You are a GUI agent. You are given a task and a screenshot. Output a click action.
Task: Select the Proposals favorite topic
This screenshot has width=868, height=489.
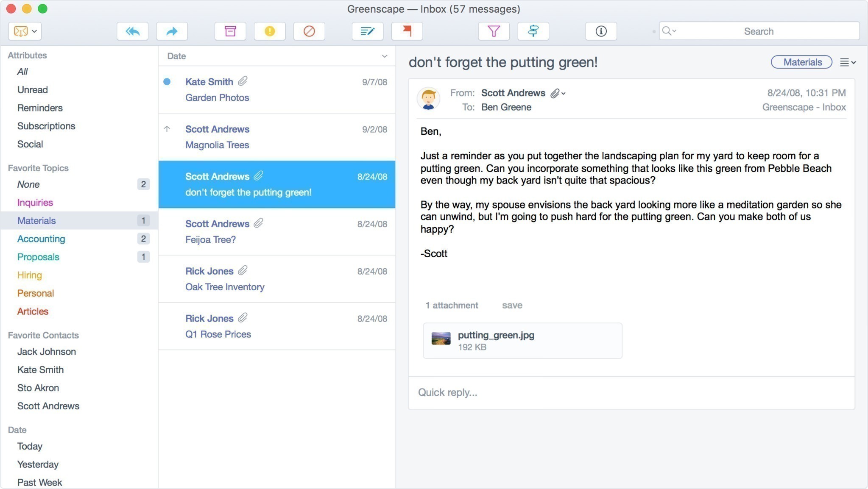tap(38, 257)
